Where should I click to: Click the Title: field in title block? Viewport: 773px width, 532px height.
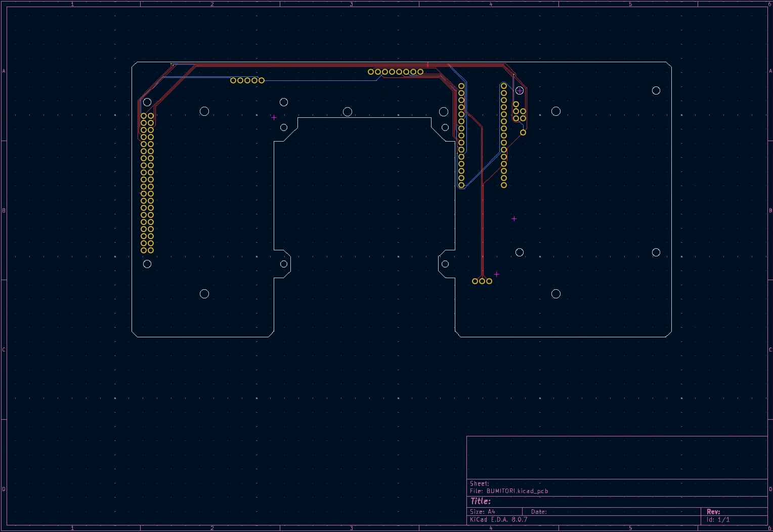pos(481,501)
